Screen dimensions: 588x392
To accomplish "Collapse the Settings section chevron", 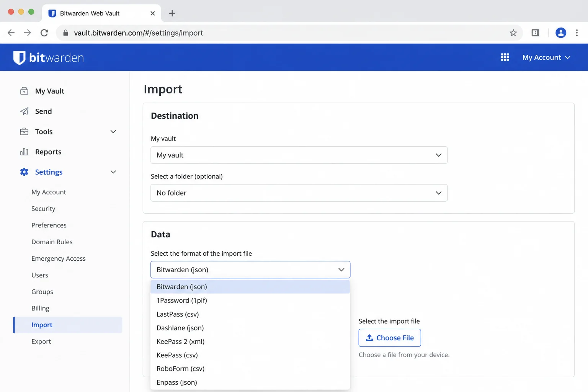I will point(113,172).
